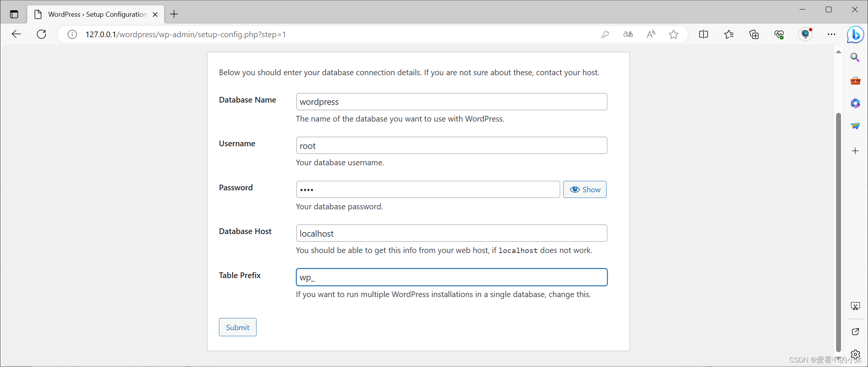Click the Username label
The width and height of the screenshot is (868, 367).
click(x=237, y=144)
